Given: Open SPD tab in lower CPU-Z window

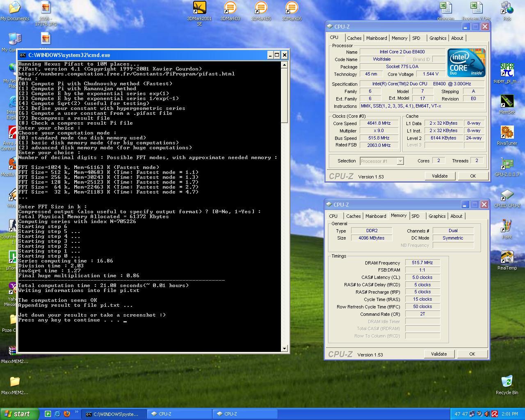Looking at the screenshot, I should coord(415,216).
